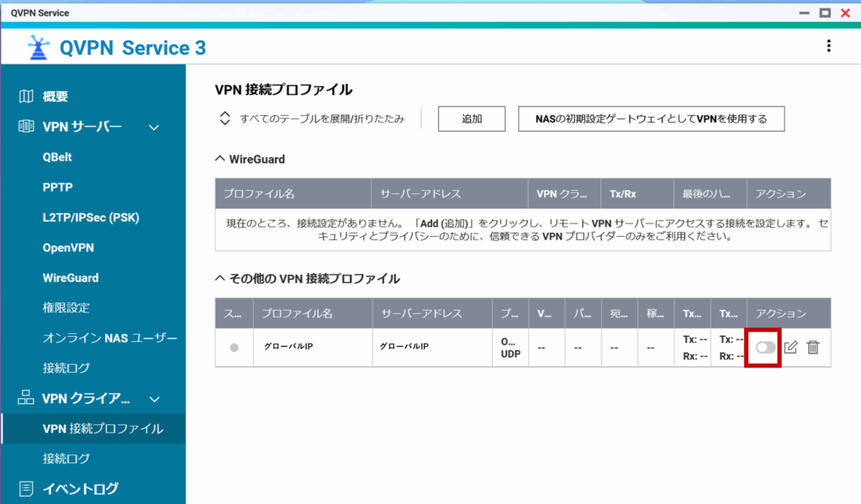Collapse the VPN クライアント sidebar section chevron
Image resolution: width=861 pixels, height=504 pixels.
154,400
